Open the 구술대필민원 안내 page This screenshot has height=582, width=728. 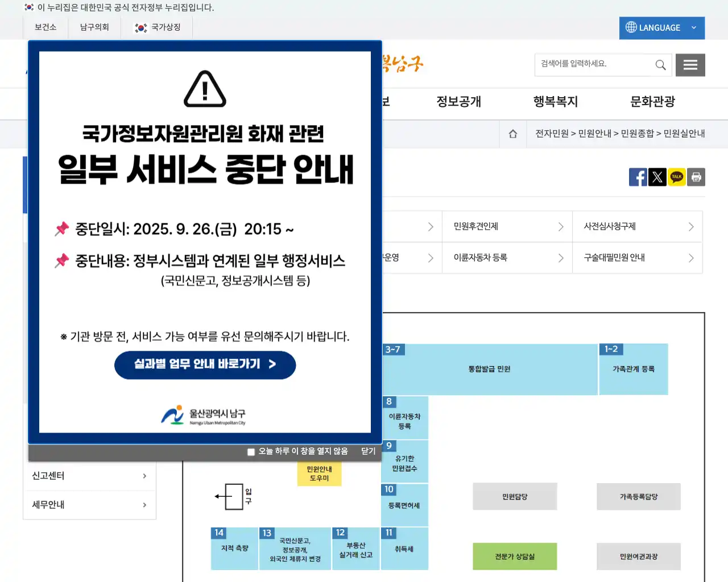pos(614,257)
